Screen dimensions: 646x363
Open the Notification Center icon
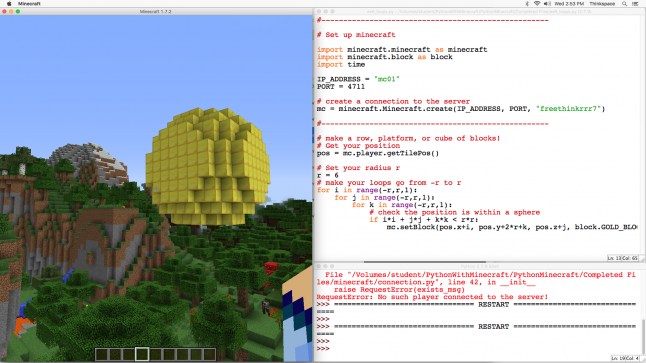tap(635, 4)
